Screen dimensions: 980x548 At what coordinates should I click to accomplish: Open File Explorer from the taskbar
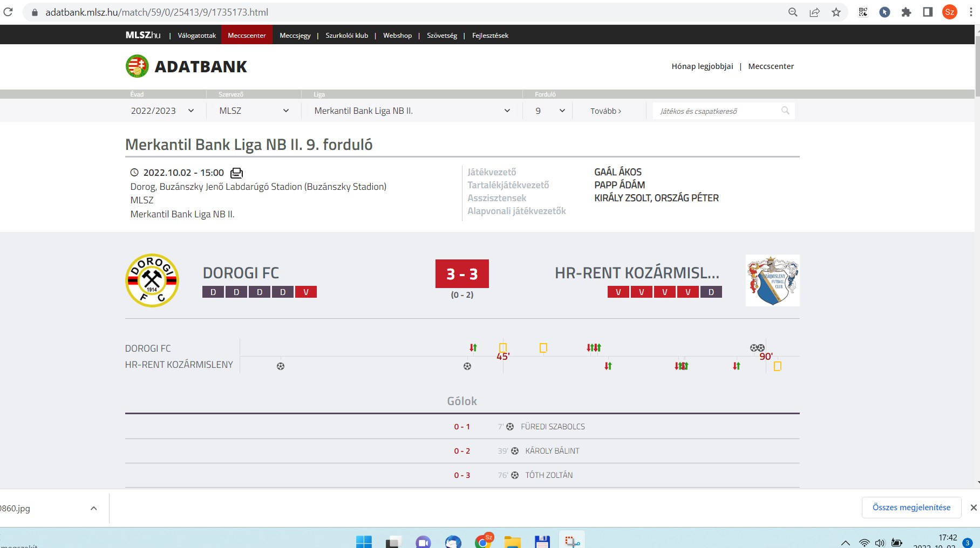click(512, 542)
